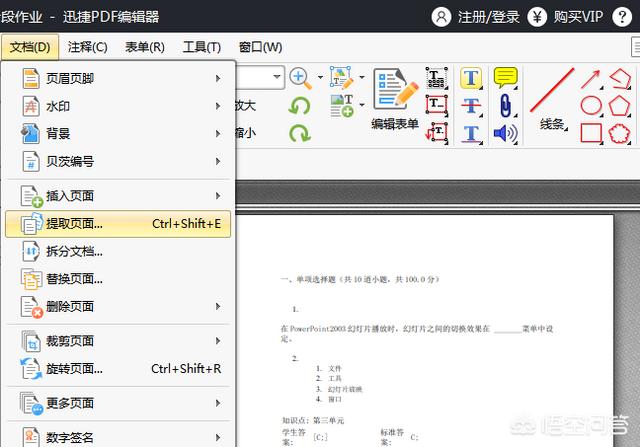Click the 水印 watermark icon

pos(31,106)
